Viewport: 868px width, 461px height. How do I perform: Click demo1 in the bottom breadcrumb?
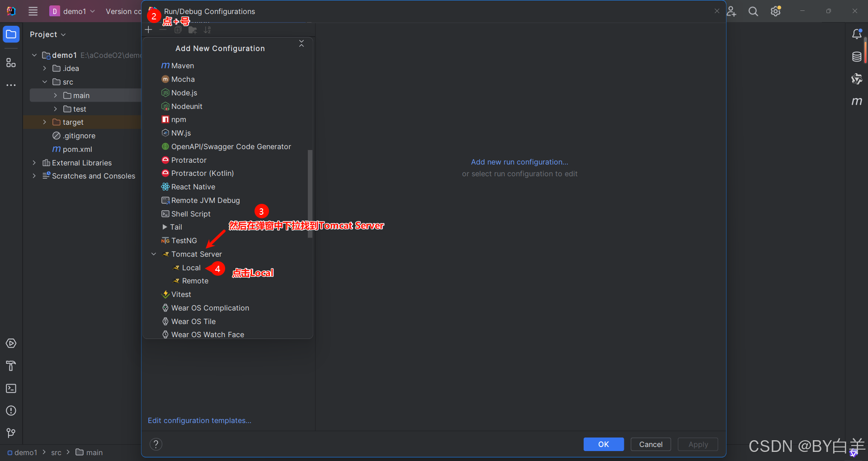pos(23,452)
